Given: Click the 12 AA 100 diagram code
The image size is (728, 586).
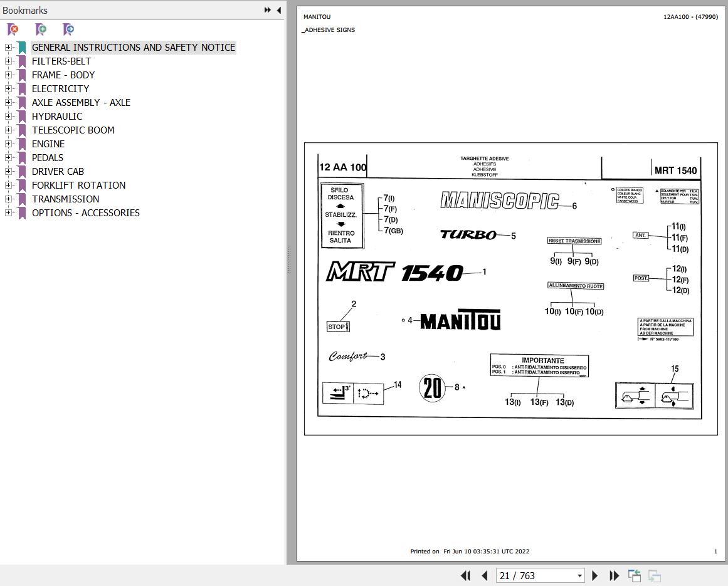Looking at the screenshot, I should [342, 167].
